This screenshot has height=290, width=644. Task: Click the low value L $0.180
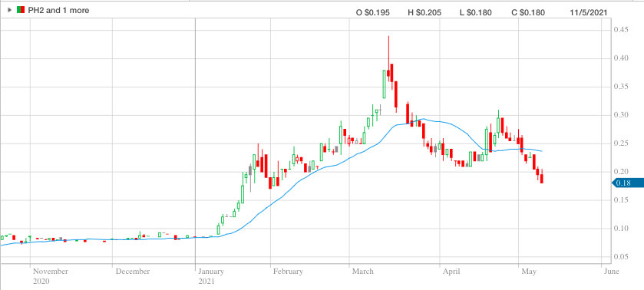click(475, 13)
